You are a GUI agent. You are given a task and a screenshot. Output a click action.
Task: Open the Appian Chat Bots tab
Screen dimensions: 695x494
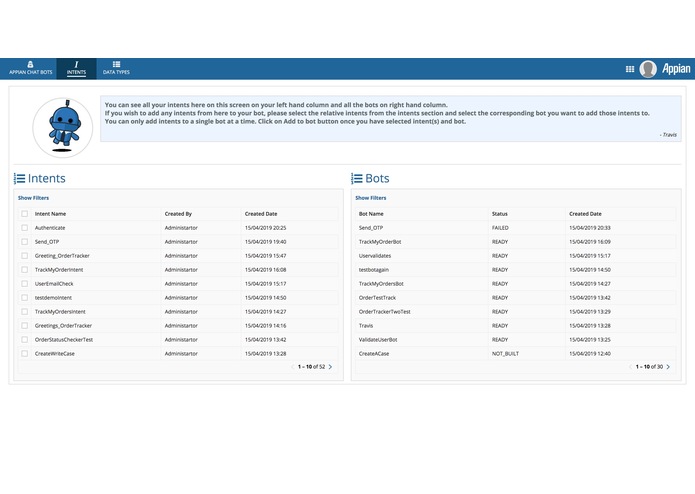(x=31, y=68)
